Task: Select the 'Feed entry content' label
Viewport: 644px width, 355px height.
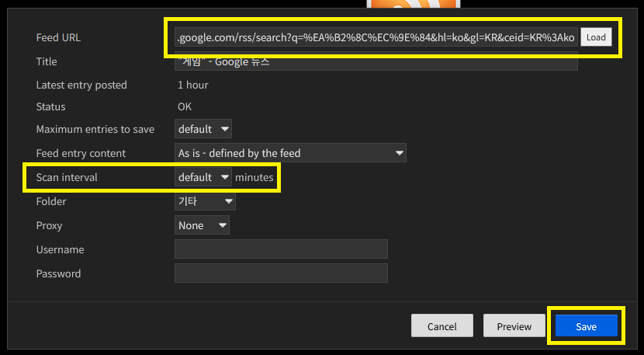Action: coord(81,154)
